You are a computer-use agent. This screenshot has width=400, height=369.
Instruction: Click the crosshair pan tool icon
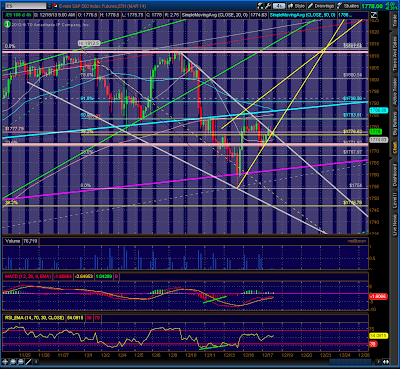click(x=5, y=362)
